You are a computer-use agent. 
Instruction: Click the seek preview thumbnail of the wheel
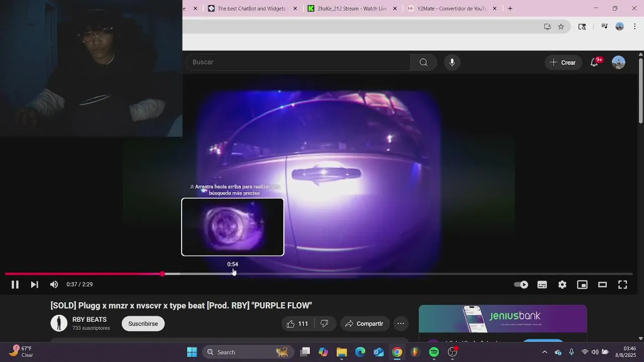[232, 227]
